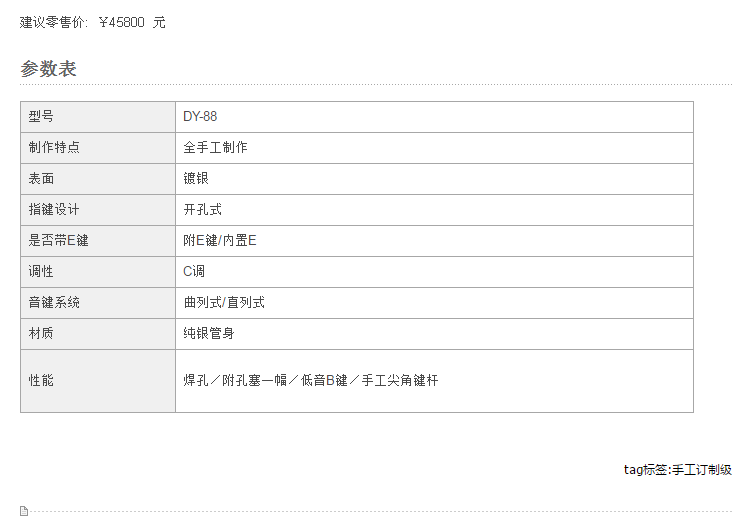Click the small document icon at bottom left
Viewport: 740px width, 532px height.
24,511
